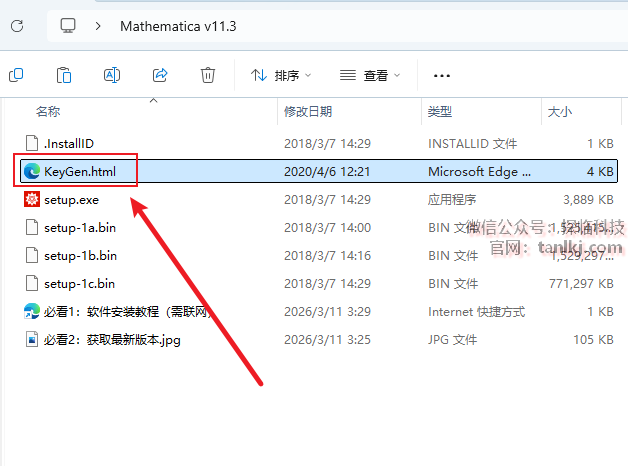Click the Internet 快捷方式 type cell
Image resolution: width=628 pixels, height=466 pixels.
(477, 311)
